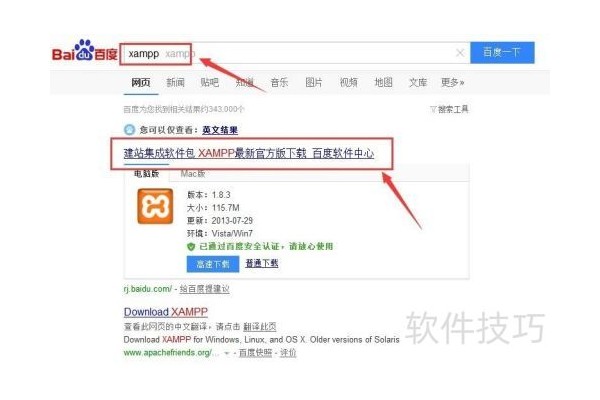This screenshot has height=400, width=600.
Task: Switch to the 文库 tab
Action: (x=418, y=82)
